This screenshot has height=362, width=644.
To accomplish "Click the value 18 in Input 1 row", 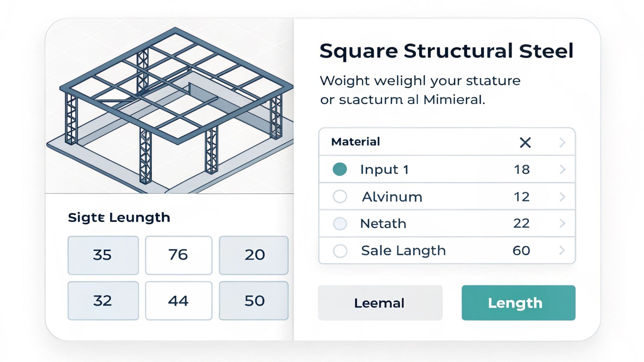I will click(522, 170).
